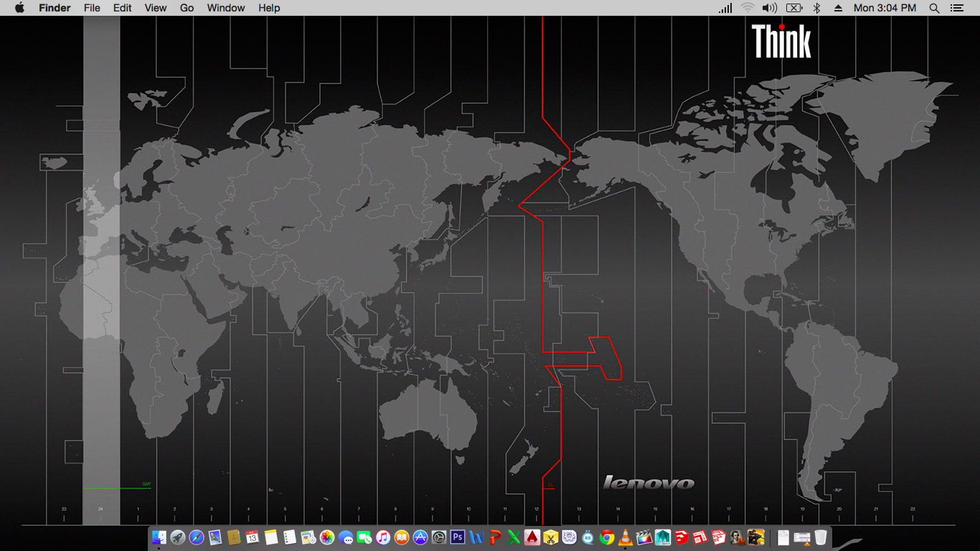980x551 pixels.
Task: Launch Photoshop from the dock
Action: tap(458, 537)
